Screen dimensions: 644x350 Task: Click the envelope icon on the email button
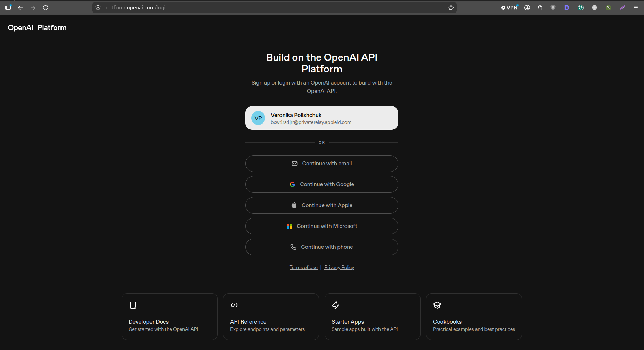pyautogui.click(x=295, y=164)
